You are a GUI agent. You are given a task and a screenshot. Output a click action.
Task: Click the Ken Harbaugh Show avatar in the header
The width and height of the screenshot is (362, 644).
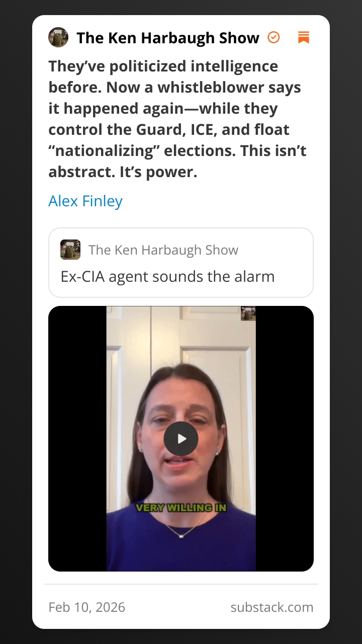pyautogui.click(x=58, y=37)
